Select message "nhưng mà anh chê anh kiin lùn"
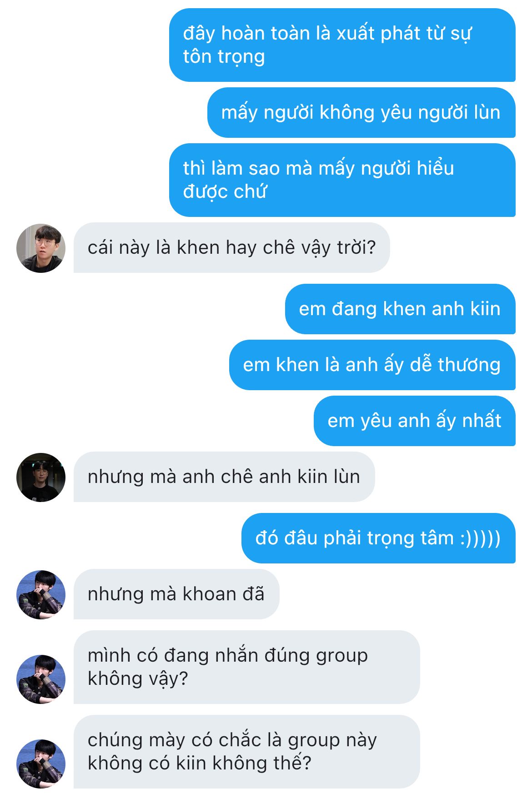The height and width of the screenshot is (794, 532). coord(224,477)
